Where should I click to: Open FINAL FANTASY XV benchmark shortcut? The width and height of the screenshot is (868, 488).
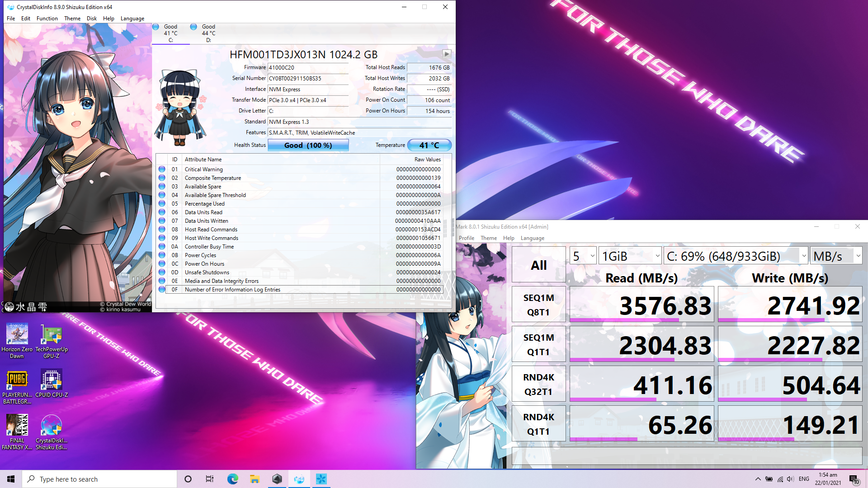tap(17, 432)
